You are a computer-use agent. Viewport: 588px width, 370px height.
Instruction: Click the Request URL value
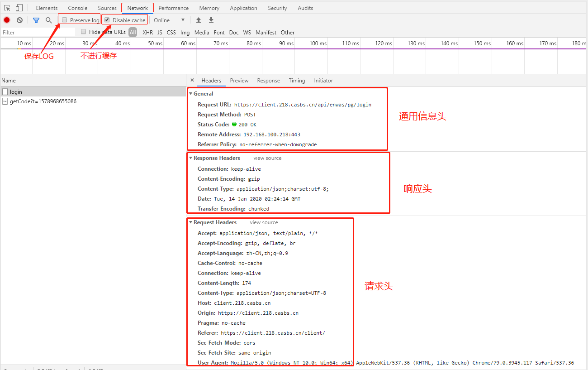pos(303,105)
